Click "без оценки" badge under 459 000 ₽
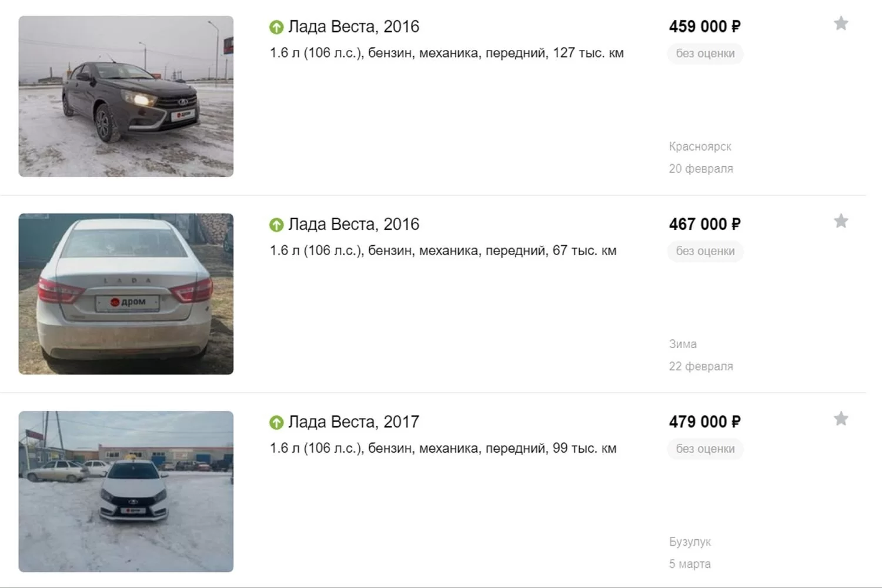882x588 pixels. (x=705, y=54)
